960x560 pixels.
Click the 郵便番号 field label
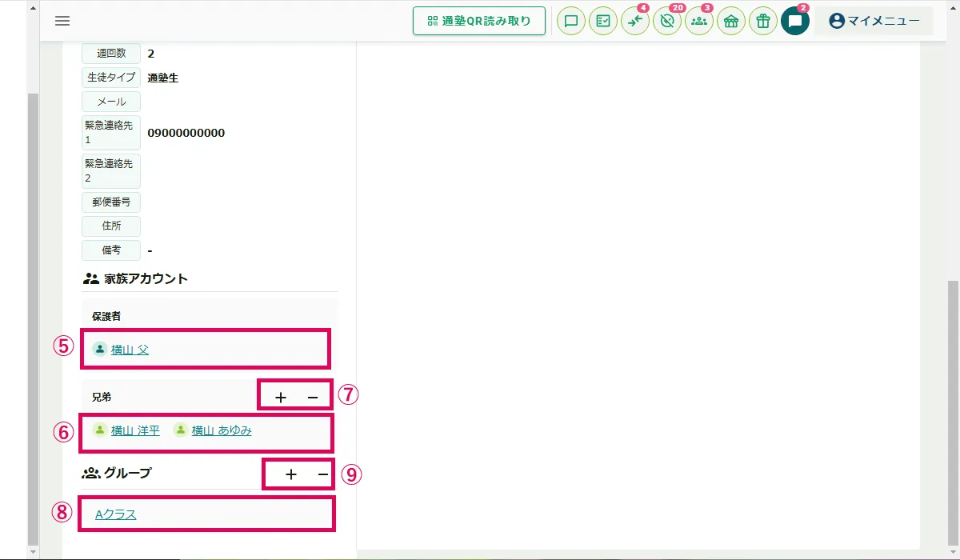[111, 202]
